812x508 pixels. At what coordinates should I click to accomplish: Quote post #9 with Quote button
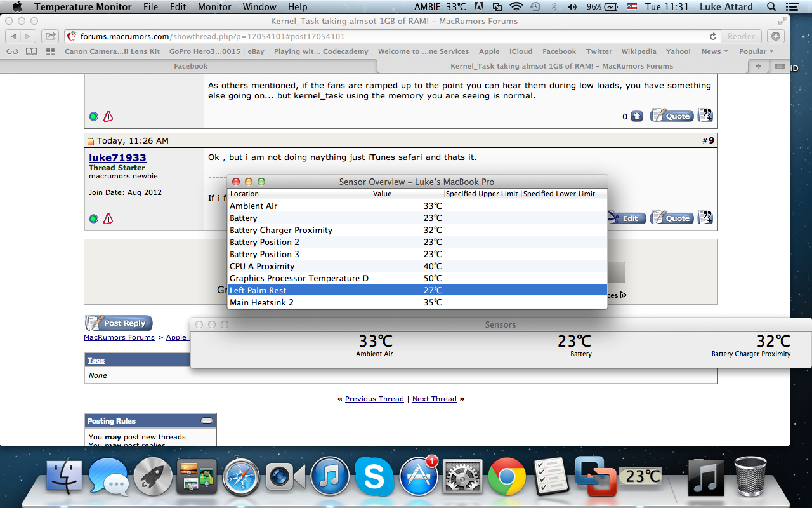click(672, 218)
